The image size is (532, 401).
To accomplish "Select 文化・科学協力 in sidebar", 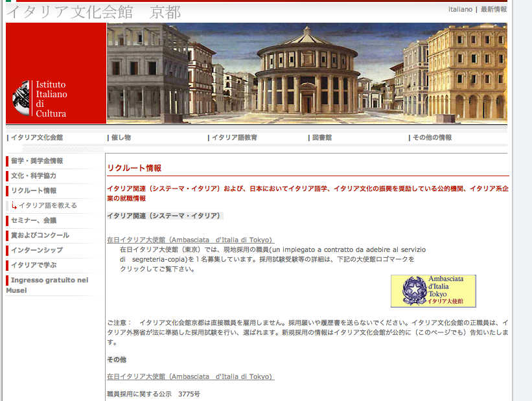I will click(34, 176).
